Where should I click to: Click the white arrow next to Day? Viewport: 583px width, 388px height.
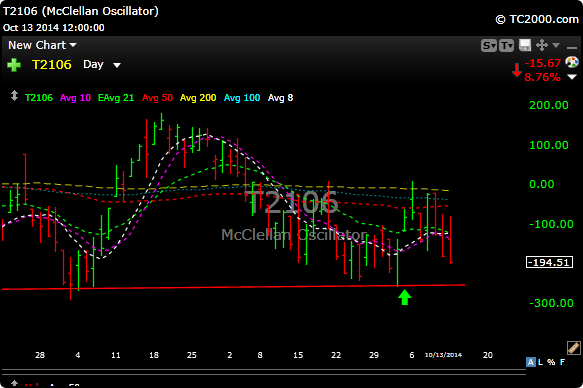coord(117,65)
